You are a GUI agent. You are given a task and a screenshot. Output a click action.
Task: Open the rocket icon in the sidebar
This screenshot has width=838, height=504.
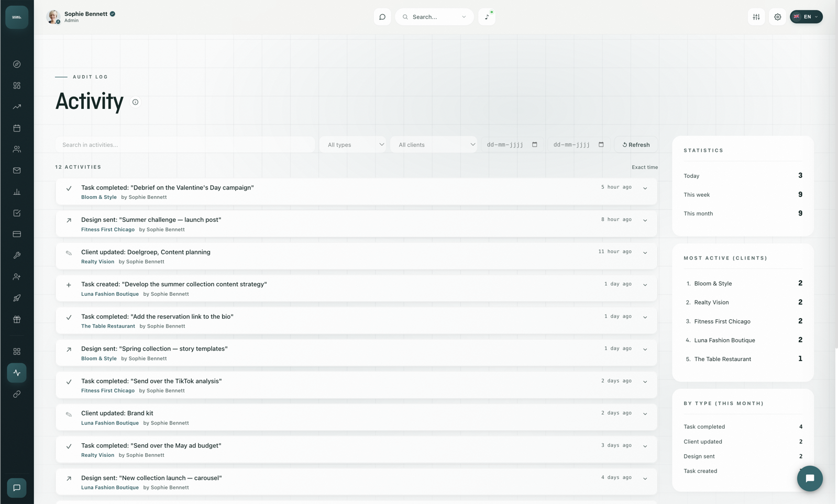pos(17,298)
